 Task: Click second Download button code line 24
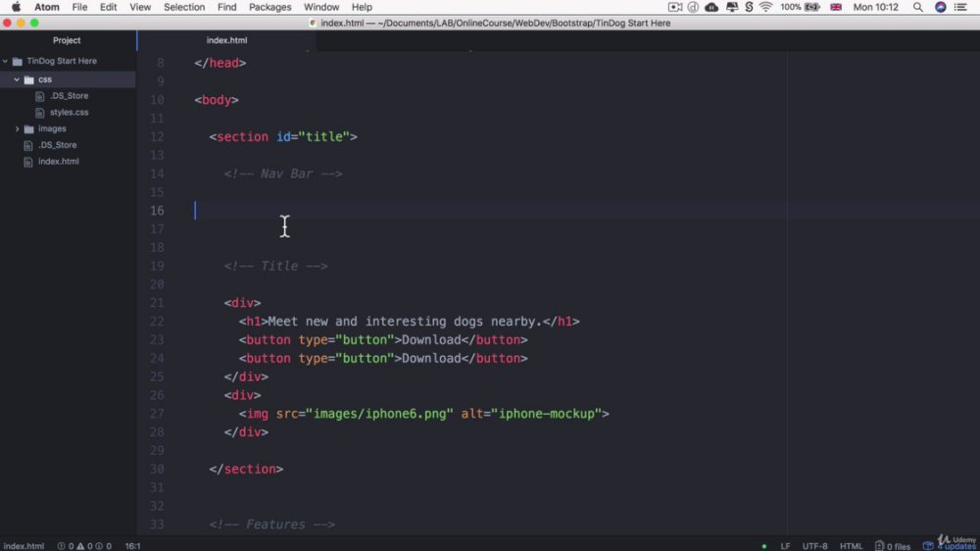[x=383, y=358]
